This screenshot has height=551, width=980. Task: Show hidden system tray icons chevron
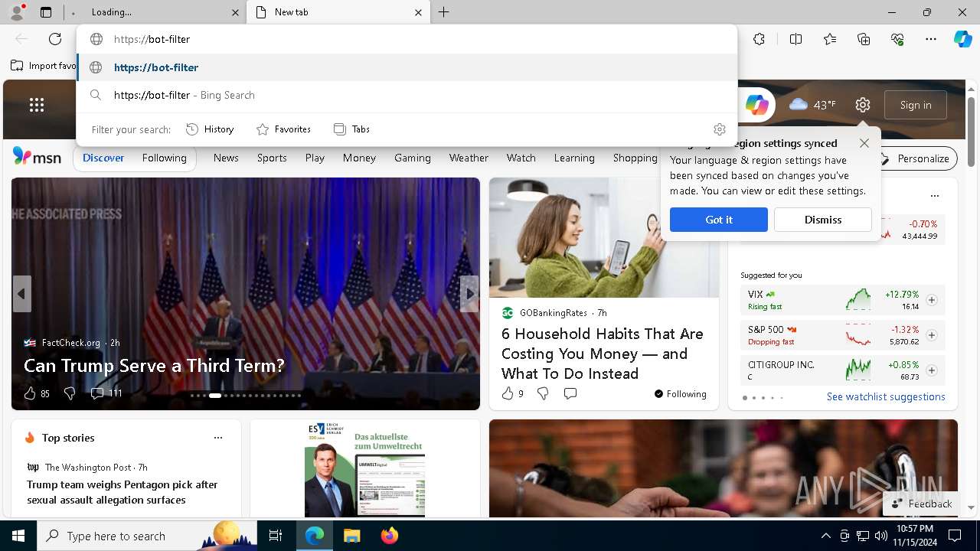(825, 536)
